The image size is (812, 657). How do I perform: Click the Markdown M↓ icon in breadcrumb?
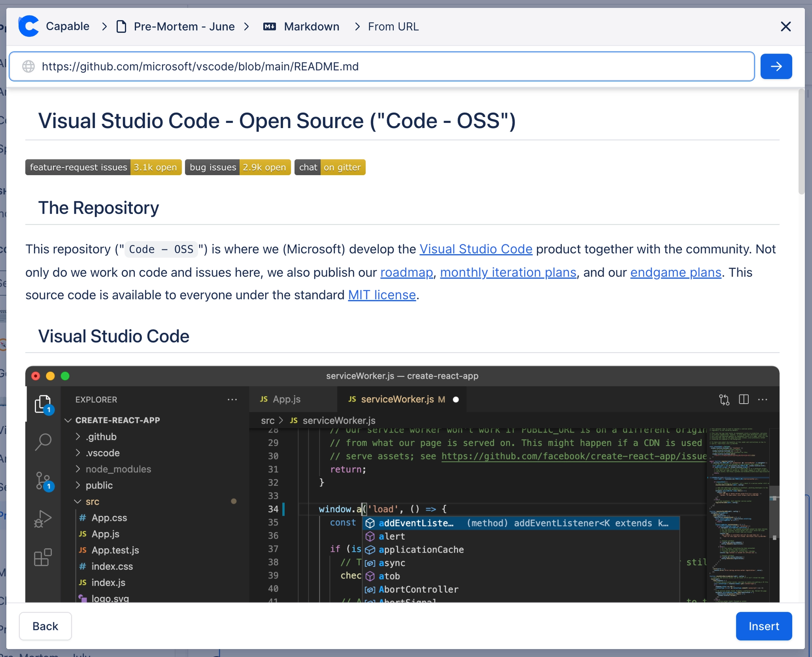click(270, 27)
